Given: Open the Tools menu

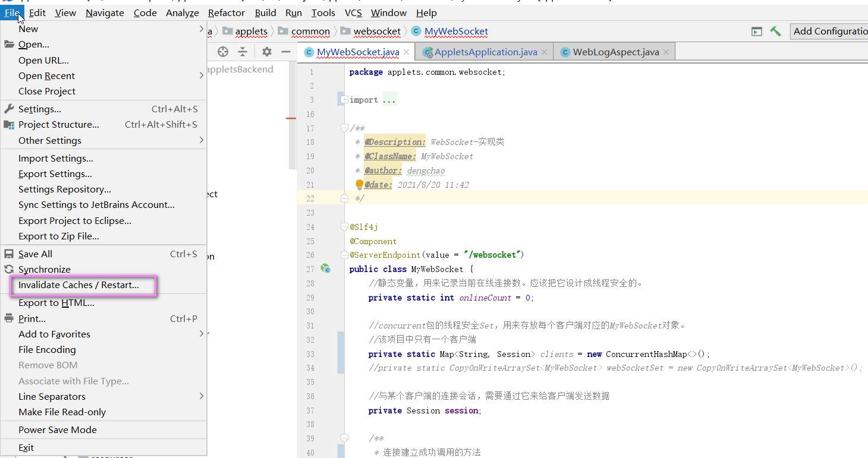Looking at the screenshot, I should 323,12.
